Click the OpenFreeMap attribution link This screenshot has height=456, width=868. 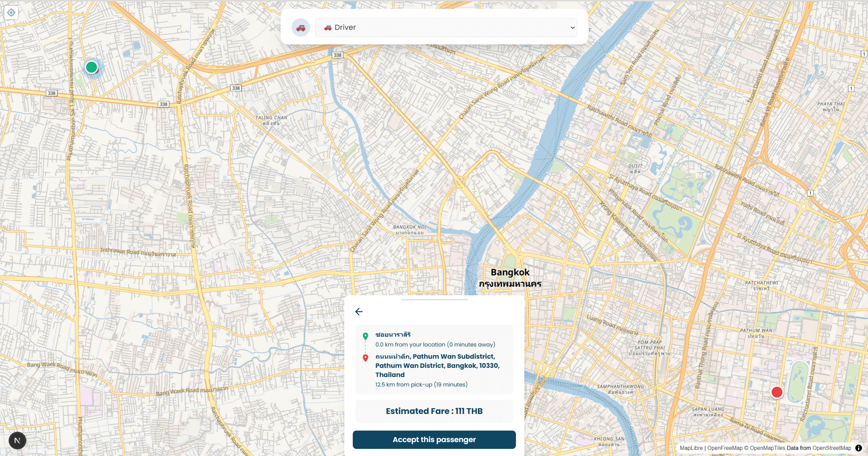[725, 448]
